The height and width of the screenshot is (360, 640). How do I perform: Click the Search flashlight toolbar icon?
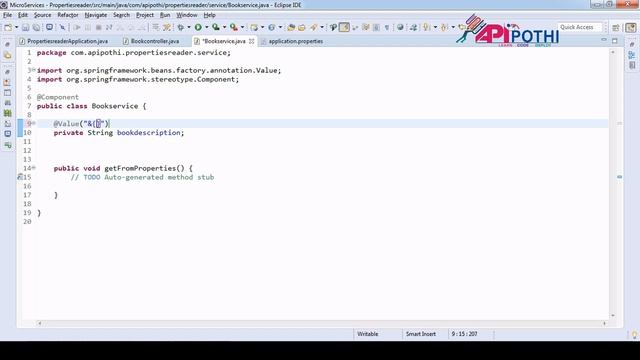(x=314, y=27)
